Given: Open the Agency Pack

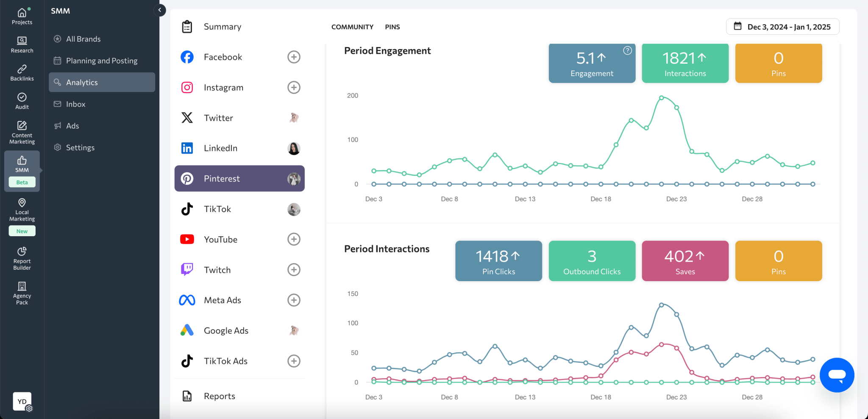Looking at the screenshot, I should pos(22,292).
